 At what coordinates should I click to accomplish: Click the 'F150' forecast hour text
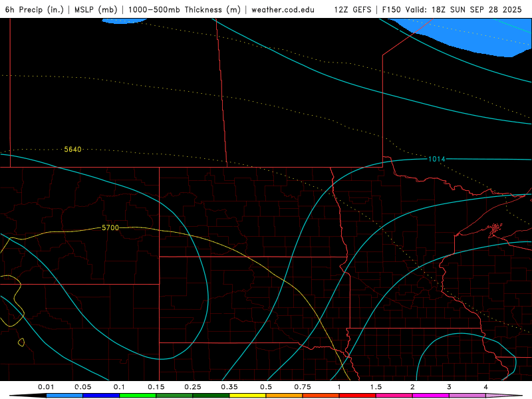[391, 9]
